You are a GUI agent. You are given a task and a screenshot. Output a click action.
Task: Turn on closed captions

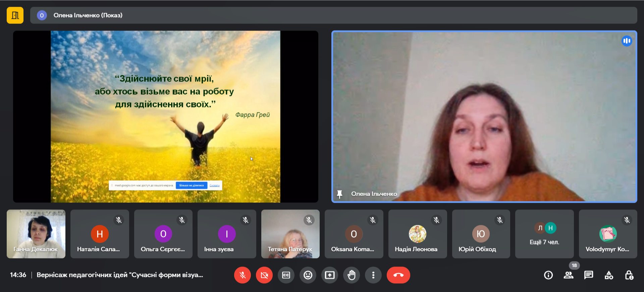(x=286, y=275)
